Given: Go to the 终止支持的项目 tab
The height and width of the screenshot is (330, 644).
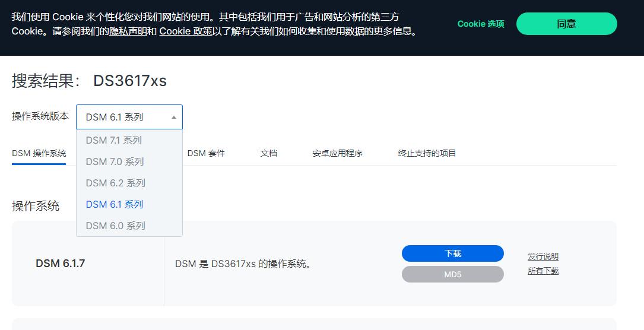Looking at the screenshot, I should 427,154.
